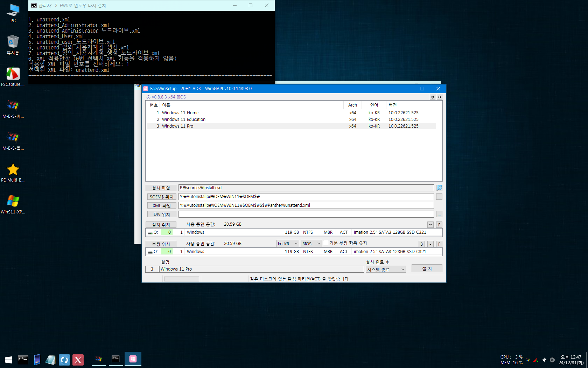This screenshot has width=588, height=368.
Task: Click the status bar progress bar
Action: click(182, 279)
